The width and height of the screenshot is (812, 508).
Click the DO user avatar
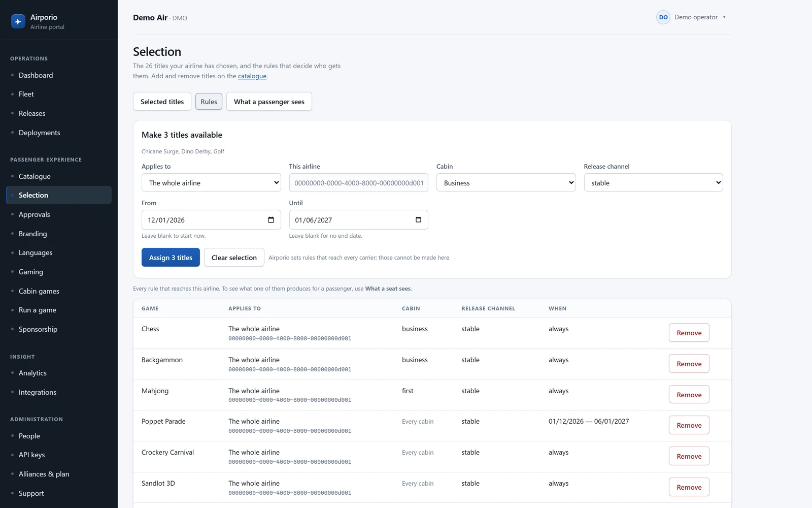(663, 17)
